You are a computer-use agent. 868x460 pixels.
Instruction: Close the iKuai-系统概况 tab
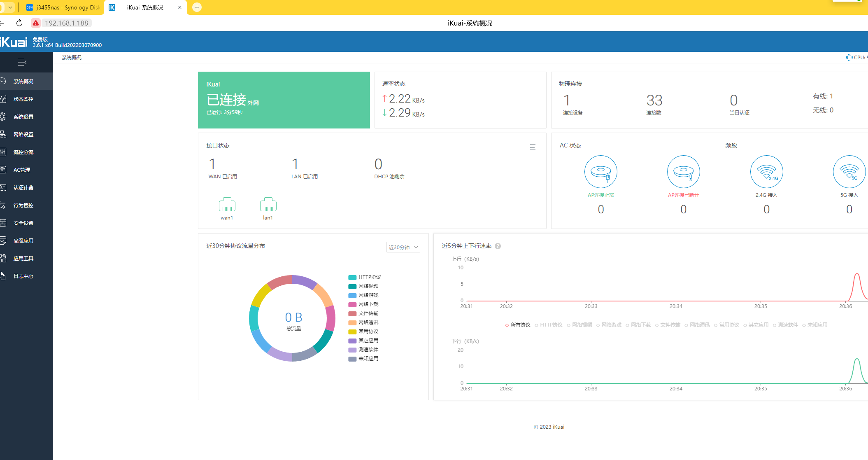(180, 7)
